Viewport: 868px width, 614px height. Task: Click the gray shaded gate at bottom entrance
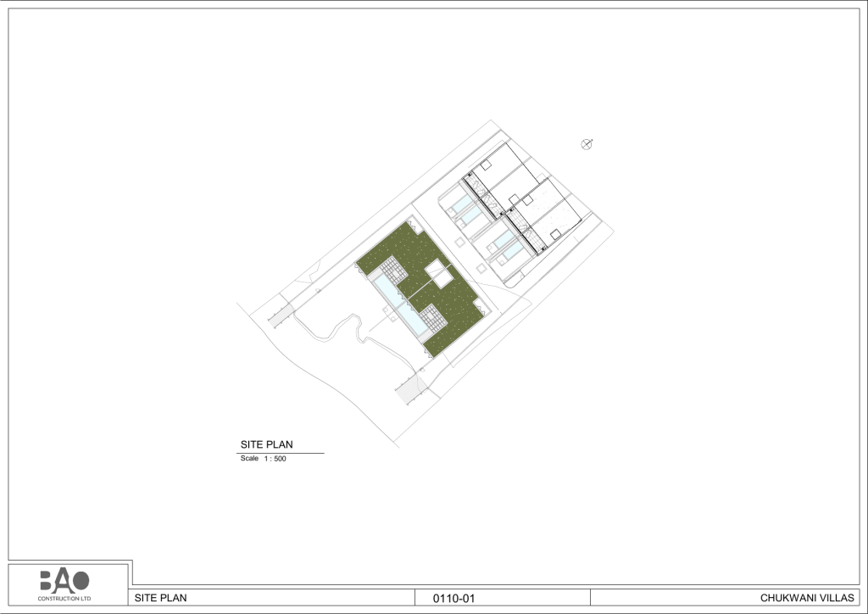[411, 389]
